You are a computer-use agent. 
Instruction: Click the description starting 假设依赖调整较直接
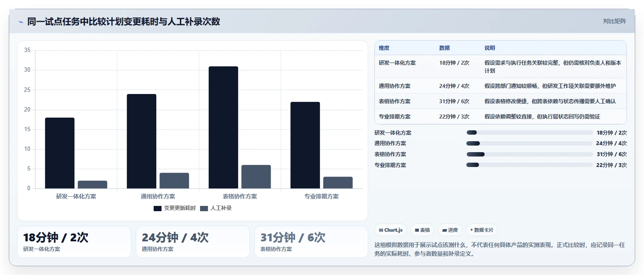point(542,117)
